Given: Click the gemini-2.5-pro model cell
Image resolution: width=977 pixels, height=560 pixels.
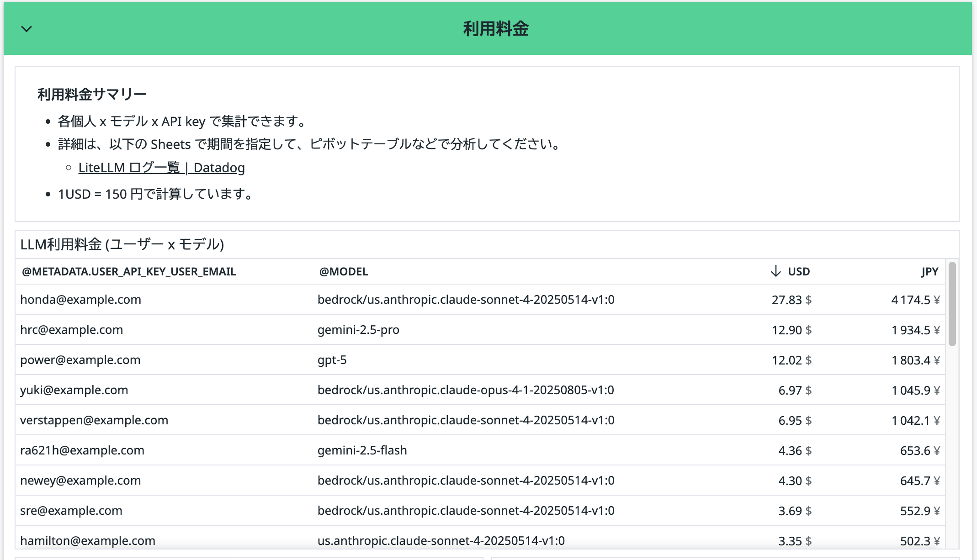Looking at the screenshot, I should [358, 330].
